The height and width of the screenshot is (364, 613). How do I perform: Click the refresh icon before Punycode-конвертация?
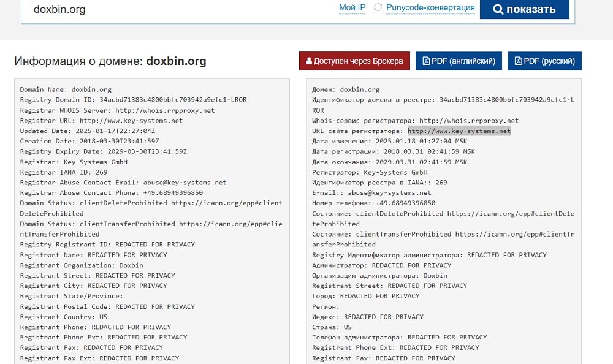coord(377,7)
